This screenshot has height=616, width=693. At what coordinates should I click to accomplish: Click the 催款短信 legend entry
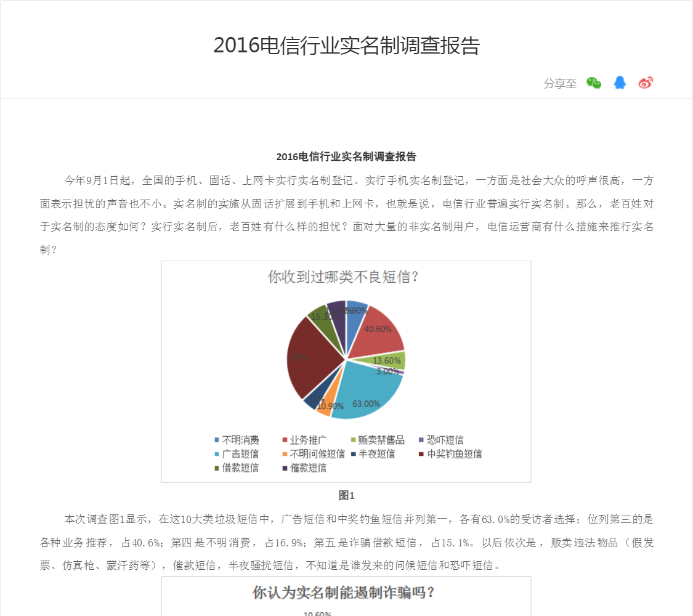point(305,468)
